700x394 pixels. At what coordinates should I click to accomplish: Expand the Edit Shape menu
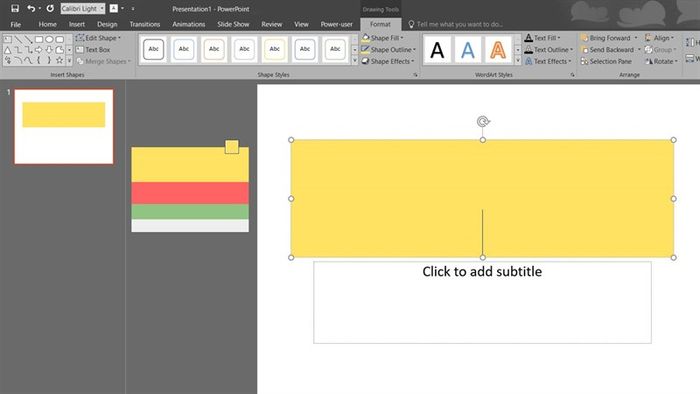99,38
